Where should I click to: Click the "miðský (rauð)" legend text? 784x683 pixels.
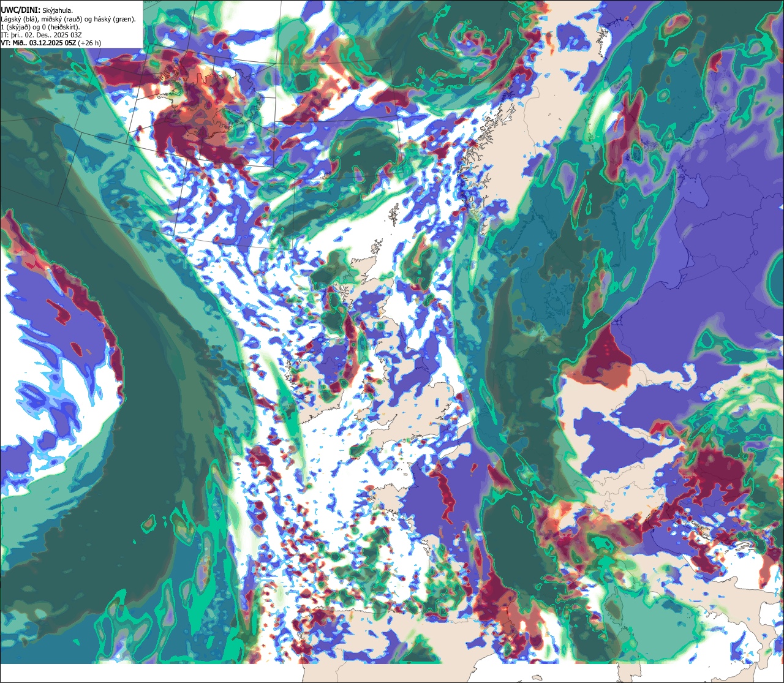pos(61,20)
